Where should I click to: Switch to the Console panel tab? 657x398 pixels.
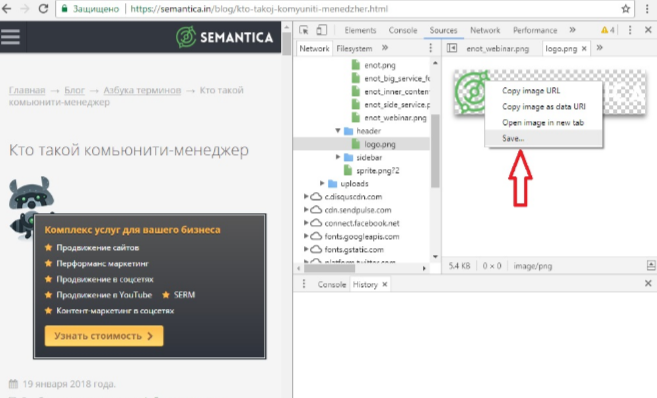coord(403,30)
